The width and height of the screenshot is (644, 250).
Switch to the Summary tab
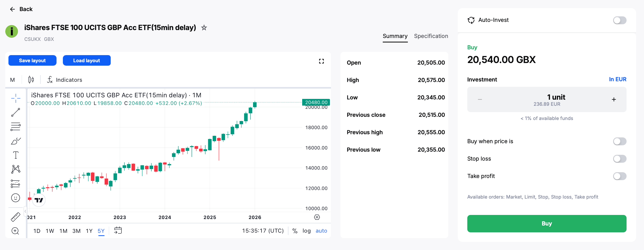(395, 36)
